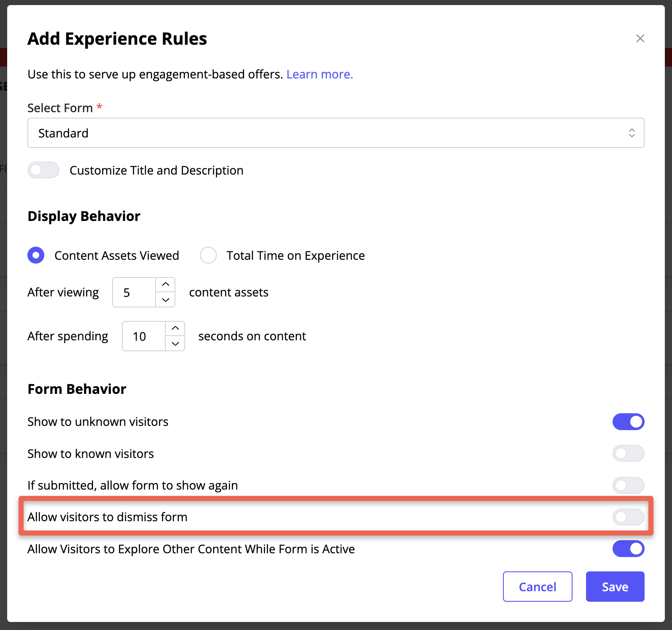Decrease the After spending seconds value
This screenshot has height=630, width=672.
[x=175, y=344]
